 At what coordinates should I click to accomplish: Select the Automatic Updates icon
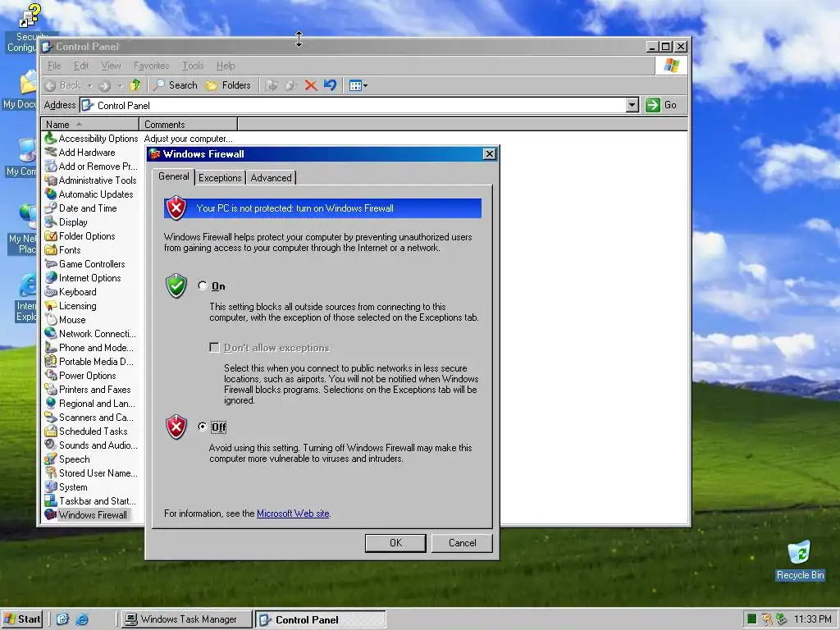click(50, 194)
